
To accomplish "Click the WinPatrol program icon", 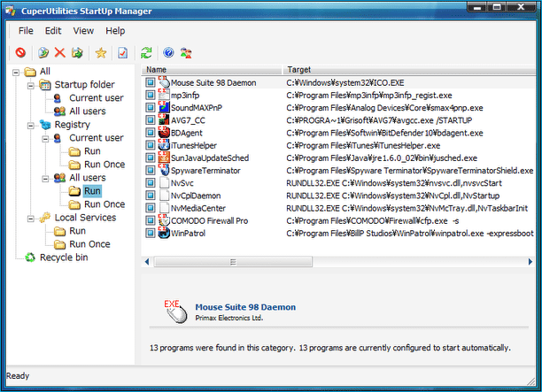I will click(x=164, y=233).
